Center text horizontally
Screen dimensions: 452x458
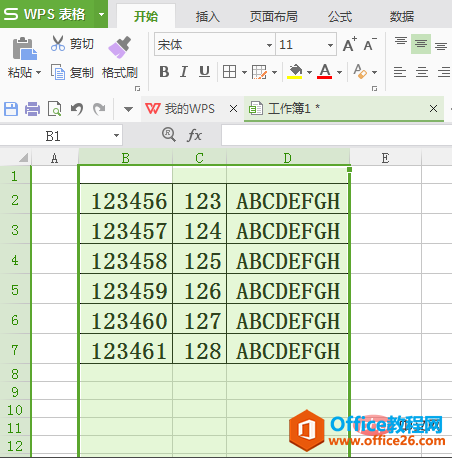pos(422,72)
